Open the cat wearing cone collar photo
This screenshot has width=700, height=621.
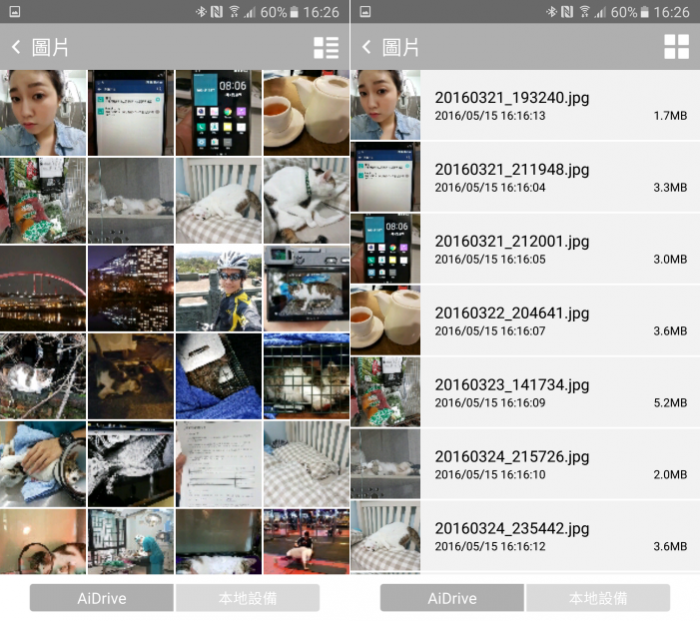(43, 464)
